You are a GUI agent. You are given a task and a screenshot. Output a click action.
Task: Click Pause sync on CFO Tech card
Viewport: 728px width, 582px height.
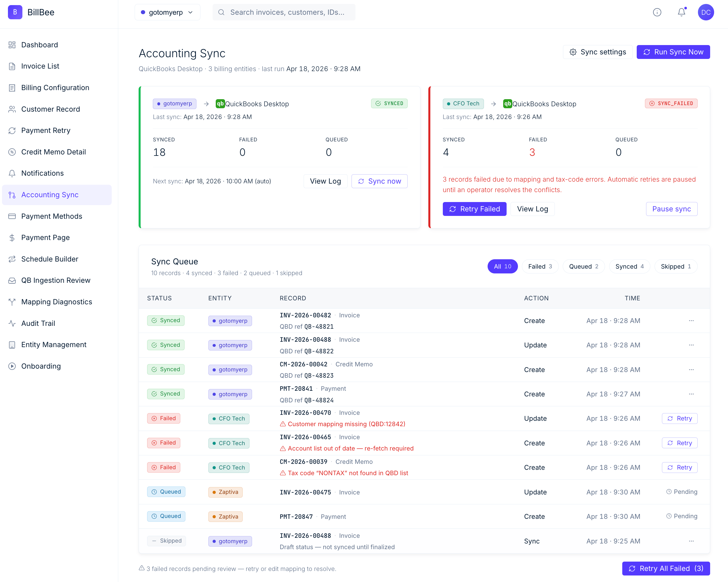[672, 209]
